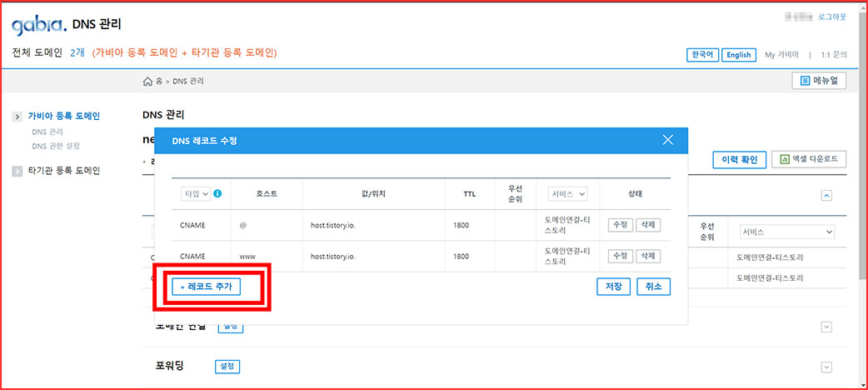Image resolution: width=868 pixels, height=390 pixels.
Task: Click the @ host cell
Action: pyautogui.click(x=267, y=225)
